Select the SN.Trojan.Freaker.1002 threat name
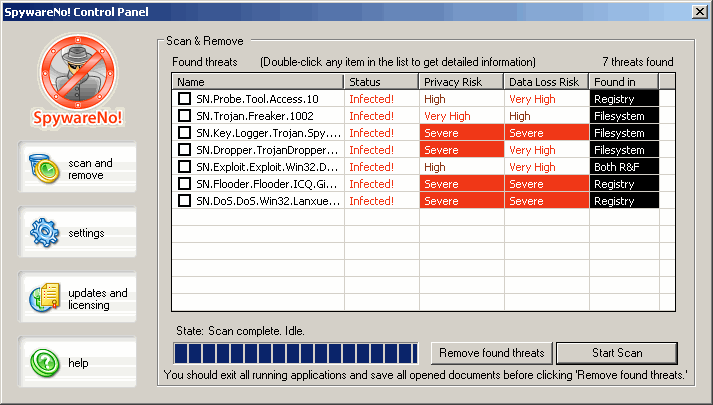The width and height of the screenshot is (713, 405). click(x=255, y=116)
